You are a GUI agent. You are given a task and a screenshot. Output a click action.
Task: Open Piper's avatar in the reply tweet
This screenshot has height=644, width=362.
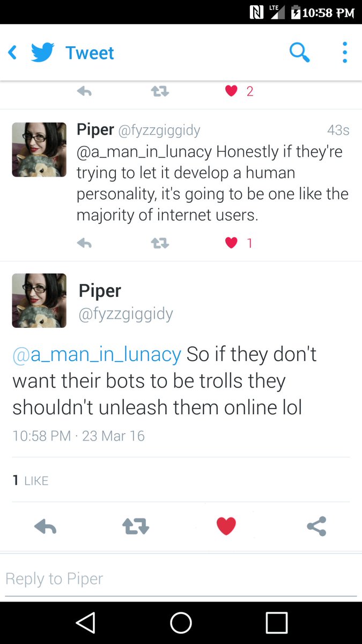[x=39, y=149]
